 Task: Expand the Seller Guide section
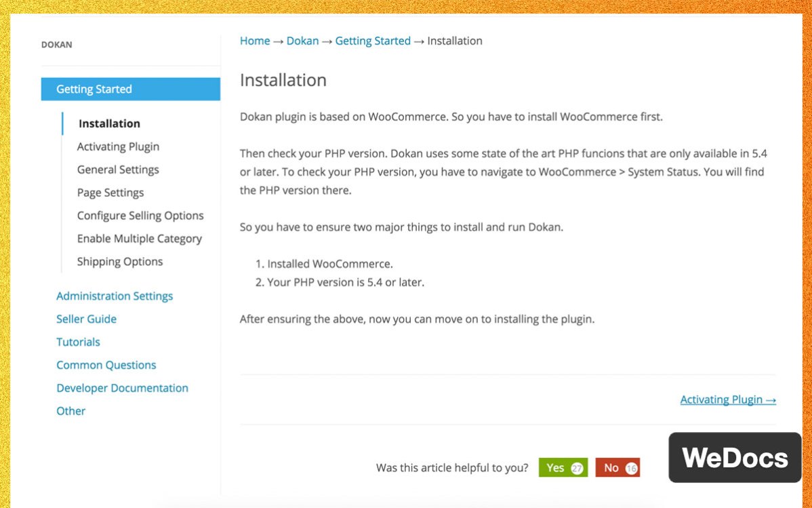click(87, 319)
